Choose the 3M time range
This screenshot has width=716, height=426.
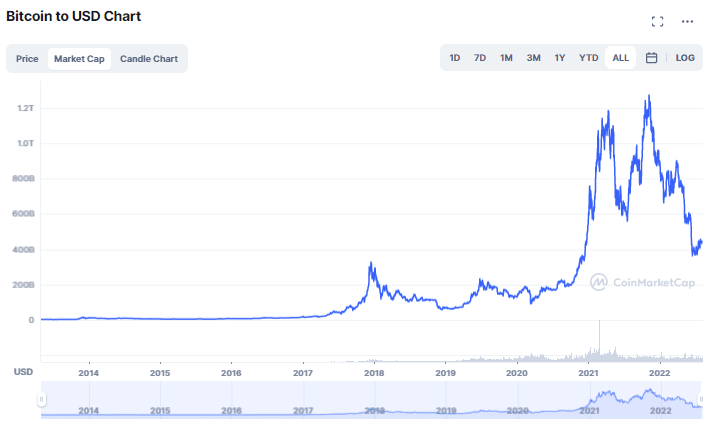[533, 58]
